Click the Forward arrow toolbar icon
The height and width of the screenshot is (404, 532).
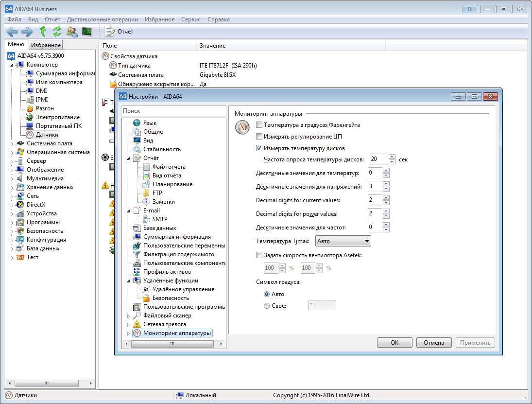[x=27, y=32]
